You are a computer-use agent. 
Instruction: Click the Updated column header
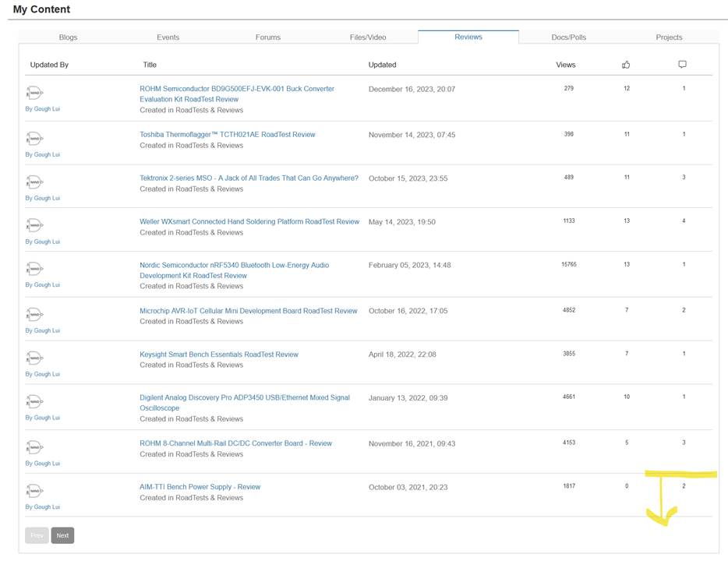coord(382,65)
